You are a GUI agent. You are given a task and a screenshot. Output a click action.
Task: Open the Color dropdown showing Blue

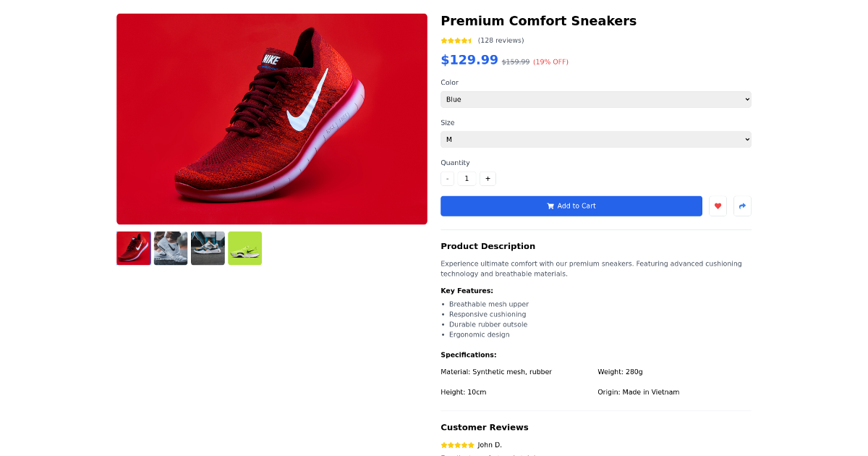(595, 99)
